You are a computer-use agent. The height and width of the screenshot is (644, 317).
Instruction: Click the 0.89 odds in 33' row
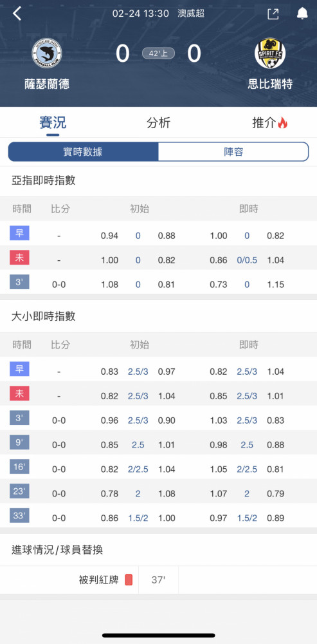(x=276, y=518)
